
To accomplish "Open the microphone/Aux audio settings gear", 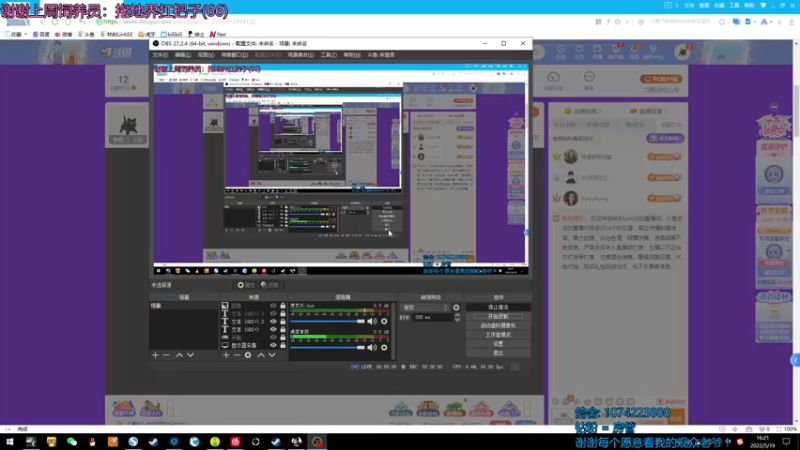I will tap(384, 321).
